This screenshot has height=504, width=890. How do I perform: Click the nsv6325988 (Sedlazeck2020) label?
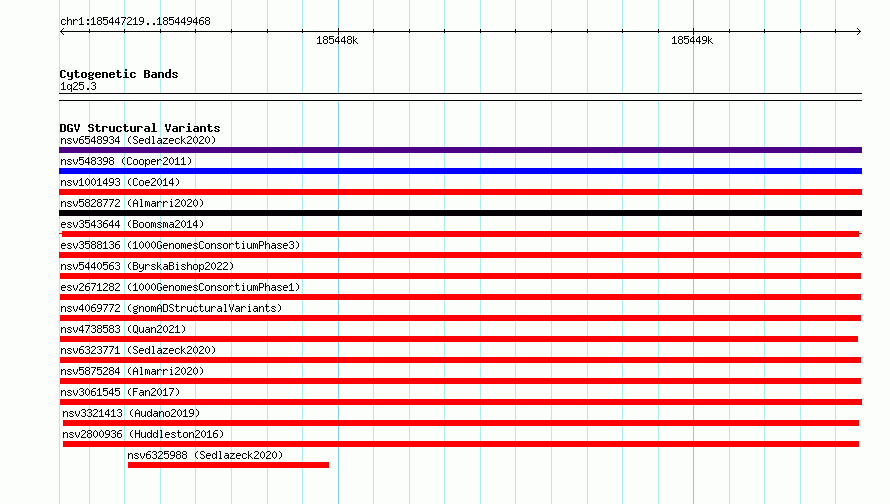point(205,455)
